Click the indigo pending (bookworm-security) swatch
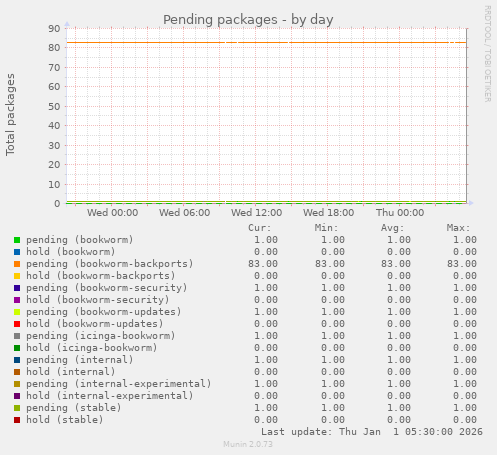This screenshot has width=497, height=455. coord(17,288)
